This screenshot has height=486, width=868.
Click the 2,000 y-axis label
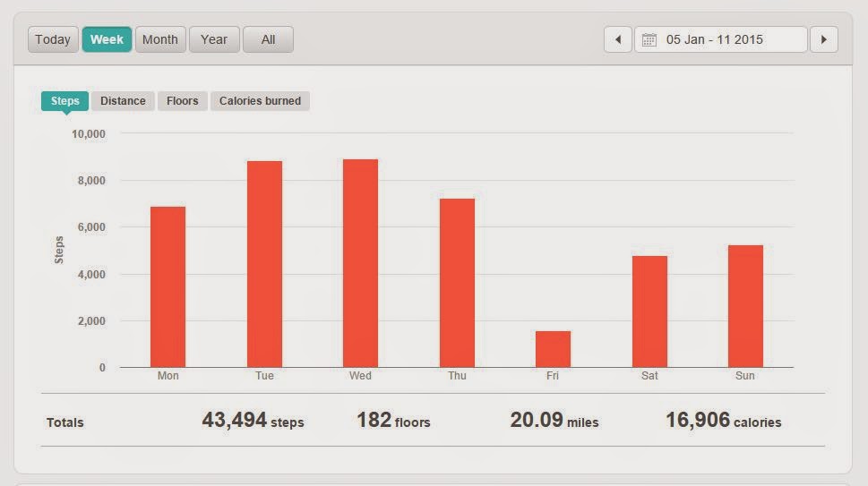[91, 320]
